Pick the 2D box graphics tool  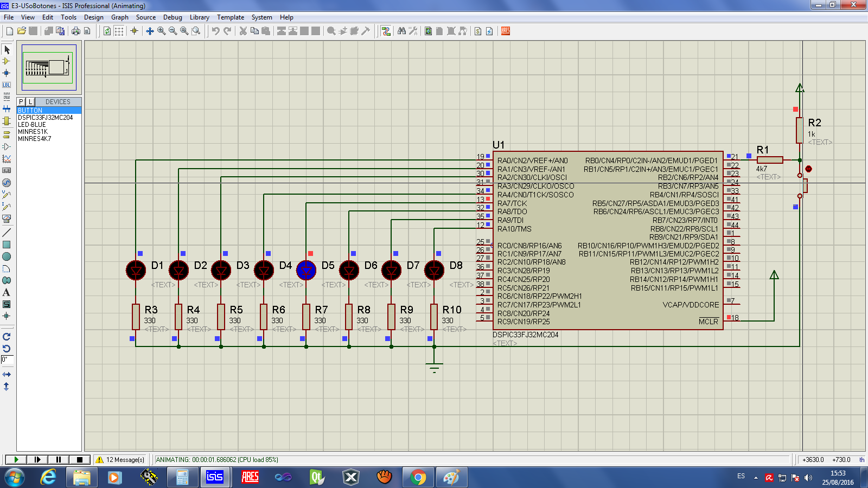tap(7, 245)
